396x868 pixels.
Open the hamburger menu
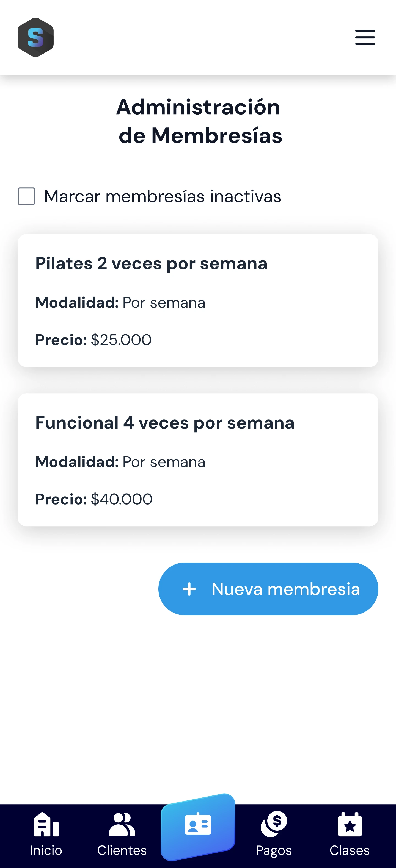click(x=365, y=37)
